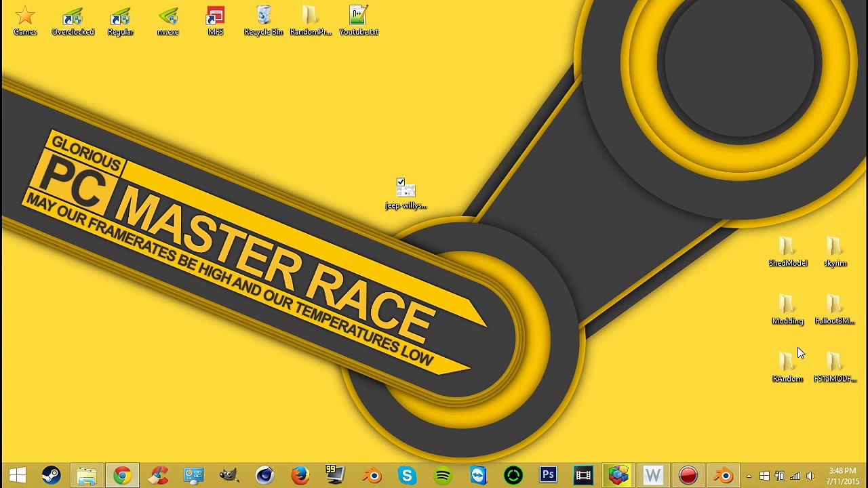Open the Blender icon left of Skype

coord(371,475)
